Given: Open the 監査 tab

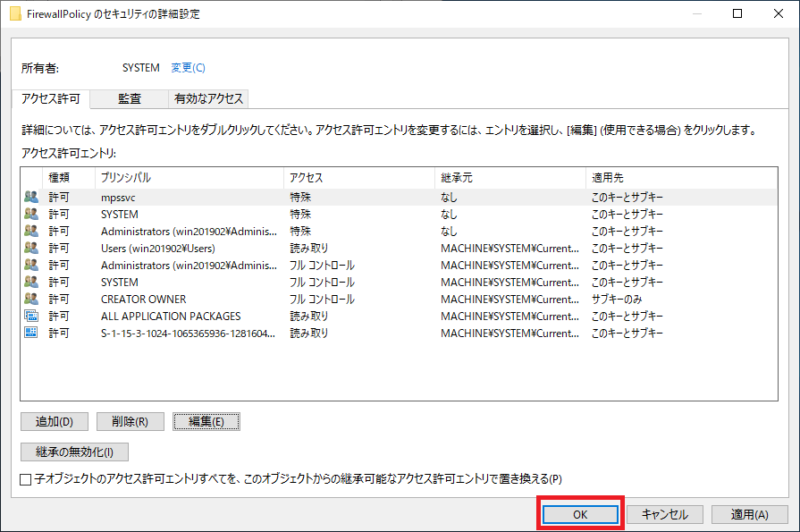Looking at the screenshot, I should tap(129, 98).
